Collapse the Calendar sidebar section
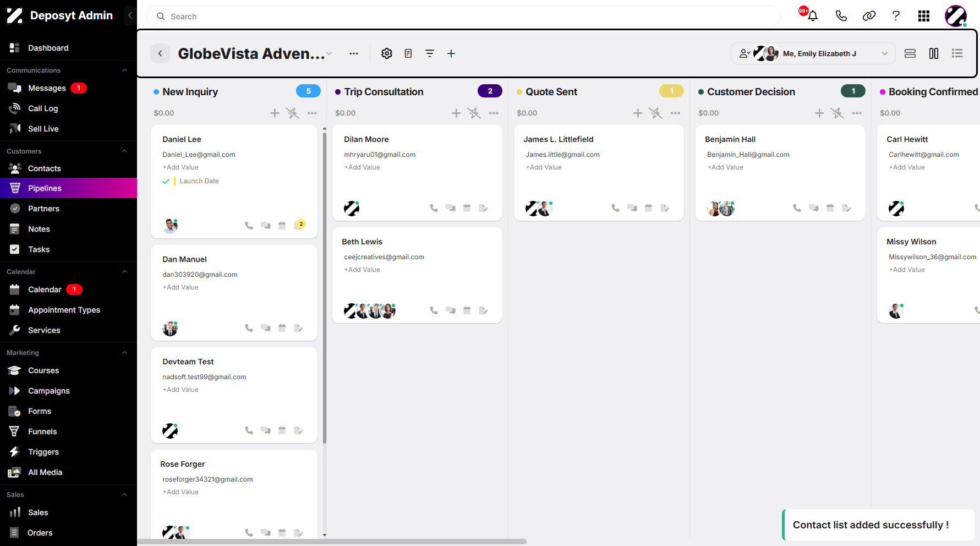 click(124, 272)
